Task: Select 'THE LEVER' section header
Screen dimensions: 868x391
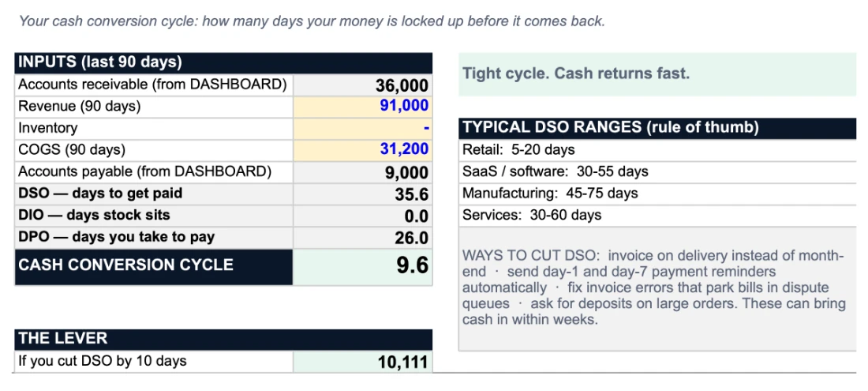Action: [223, 339]
